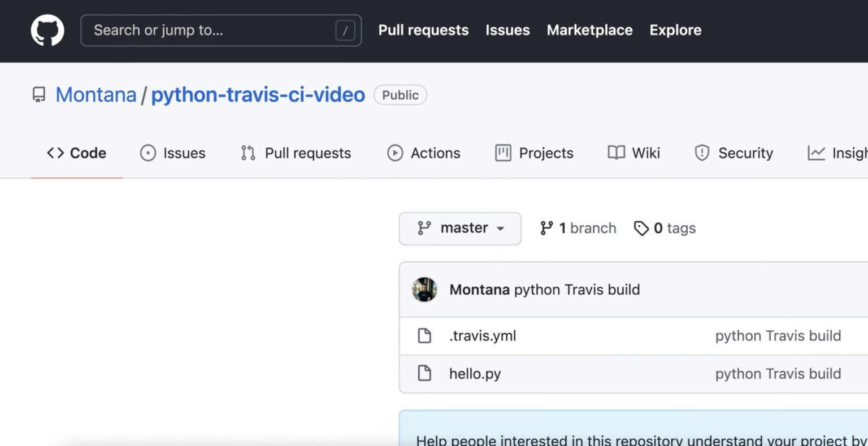Click the GitHub octocat home icon
The width and height of the screenshot is (868, 446).
[47, 30]
